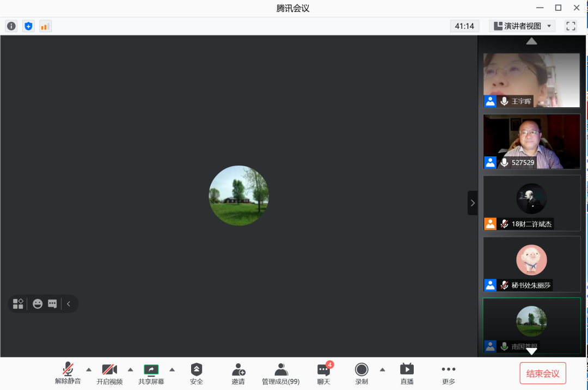Screen dimensions: 588x390
Task: Open the 安全 security menu
Action: click(x=197, y=374)
